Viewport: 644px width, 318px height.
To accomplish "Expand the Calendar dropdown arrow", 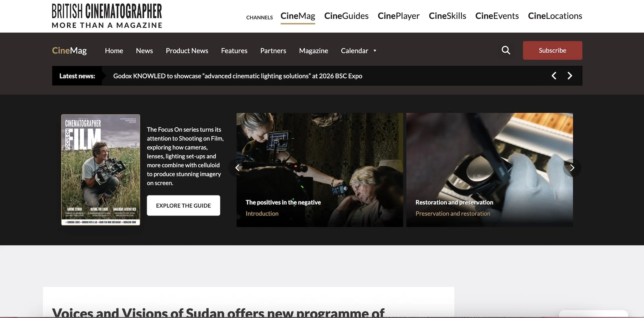I will pyautogui.click(x=375, y=51).
